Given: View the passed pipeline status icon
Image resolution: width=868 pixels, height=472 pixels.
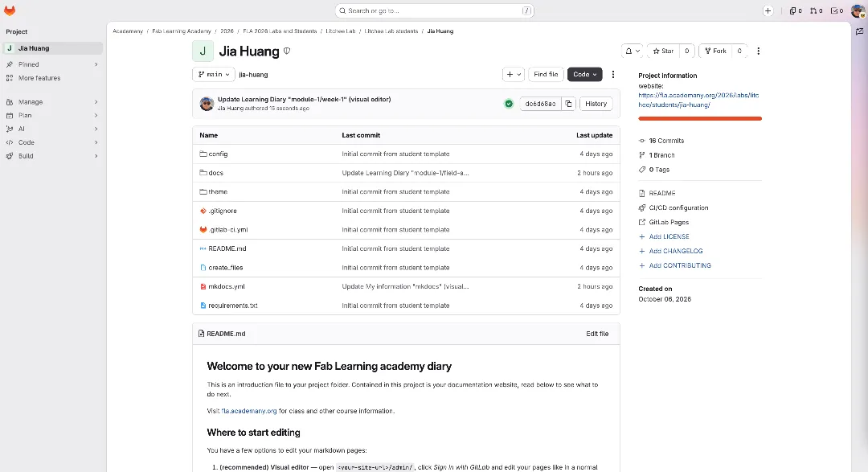Looking at the screenshot, I should pos(509,104).
